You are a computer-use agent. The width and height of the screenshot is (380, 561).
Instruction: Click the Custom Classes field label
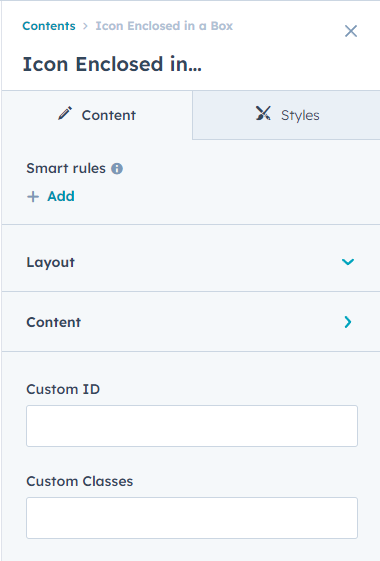click(x=79, y=481)
